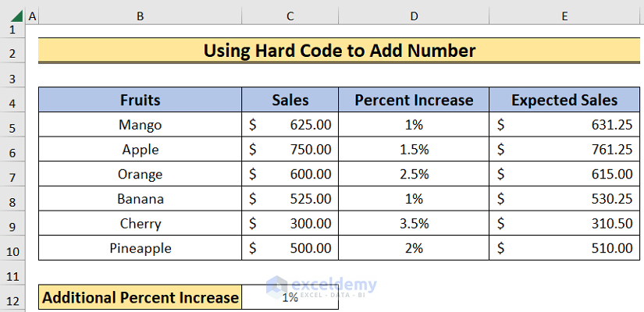The width and height of the screenshot is (644, 312).
Task: Select column E header
Action: (564, 16)
